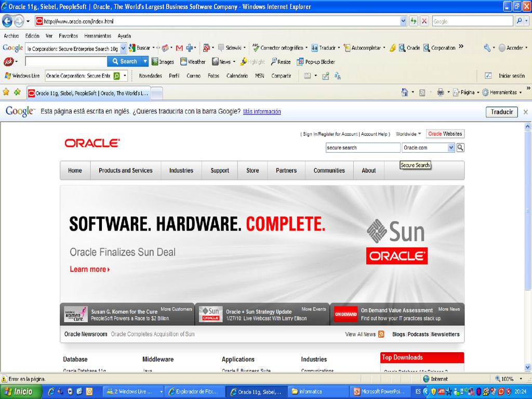Click the Oracle site search magnifier icon
Image resolution: width=532 pixels, height=399 pixels.
(460, 148)
